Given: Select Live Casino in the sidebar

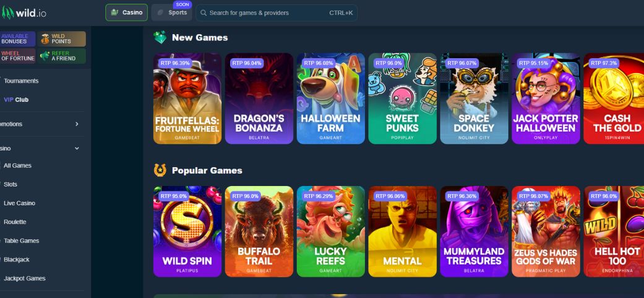Looking at the screenshot, I should click(x=19, y=203).
